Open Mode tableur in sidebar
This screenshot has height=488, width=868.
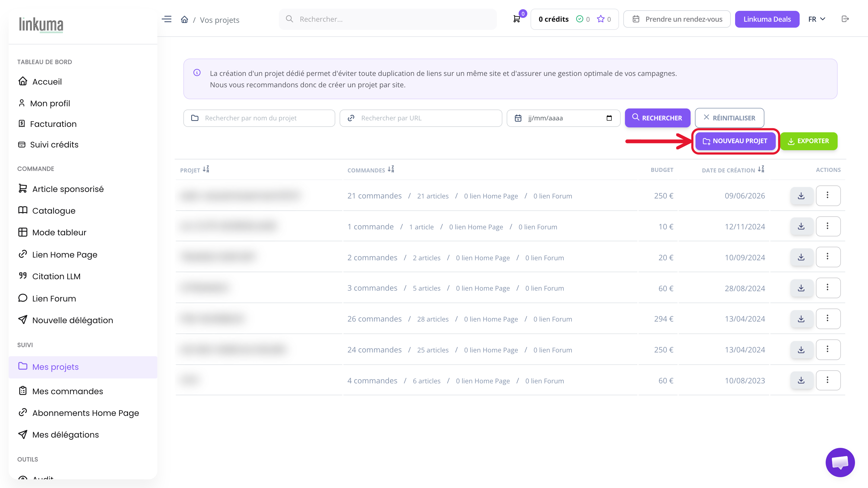(83, 232)
